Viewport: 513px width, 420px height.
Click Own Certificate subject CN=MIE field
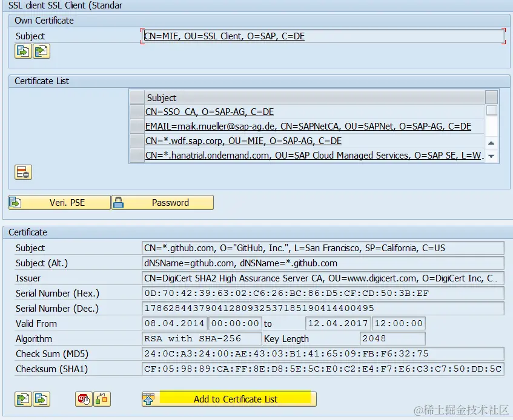pyautogui.click(x=323, y=36)
